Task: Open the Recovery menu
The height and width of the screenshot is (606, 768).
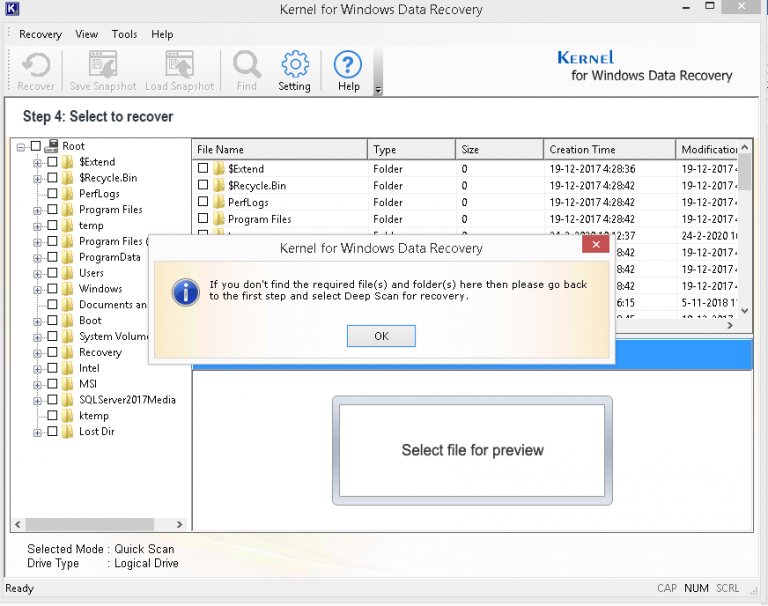Action: coord(40,34)
